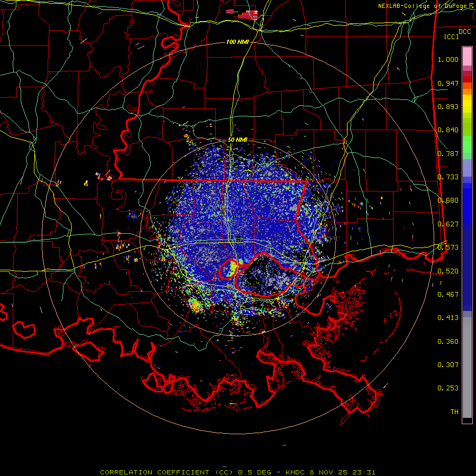Click the 0.733 legend value
Viewport: 476px width, 476px height.
tap(448, 177)
